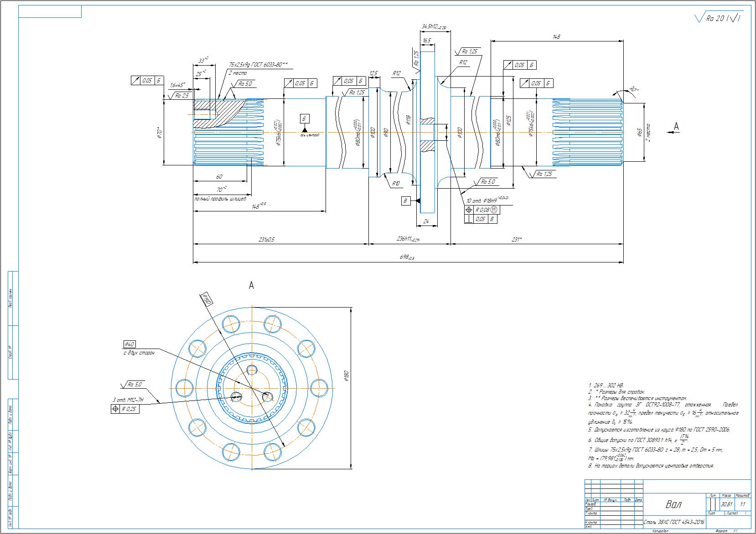The image size is (756, 534).
Task: Click the "3 отв. M12-7H" hole callout
Action: tap(128, 400)
